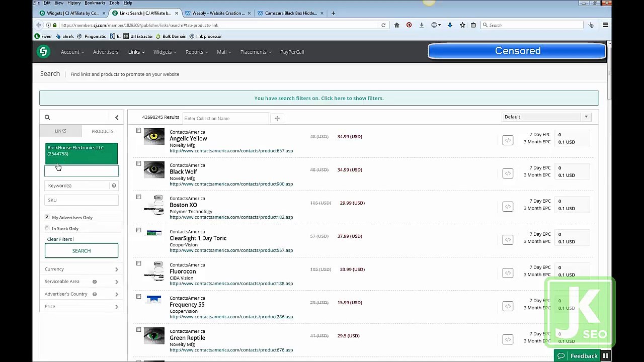Go back with the browser back arrow
644x362 pixels.
click(x=39, y=25)
